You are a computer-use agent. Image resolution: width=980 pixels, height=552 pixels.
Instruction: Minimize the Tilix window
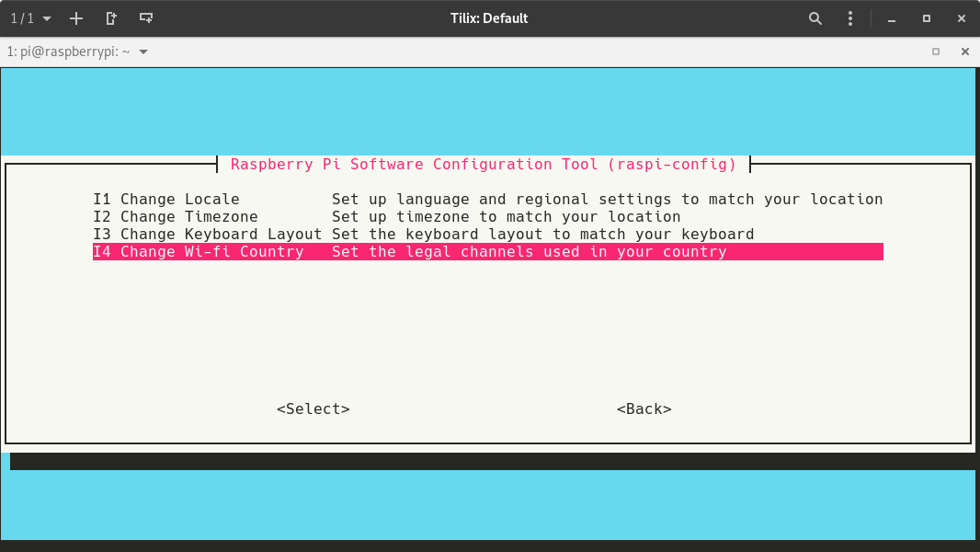pyautogui.click(x=891, y=18)
